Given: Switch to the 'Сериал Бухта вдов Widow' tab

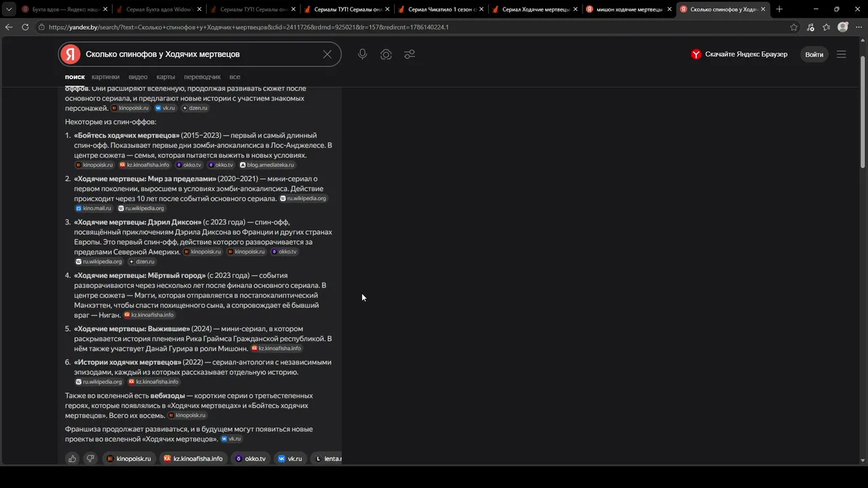Looking at the screenshot, I should tap(159, 9).
